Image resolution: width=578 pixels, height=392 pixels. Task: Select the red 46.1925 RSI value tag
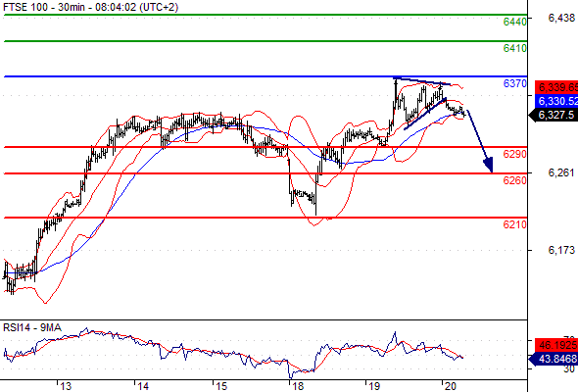click(556, 345)
